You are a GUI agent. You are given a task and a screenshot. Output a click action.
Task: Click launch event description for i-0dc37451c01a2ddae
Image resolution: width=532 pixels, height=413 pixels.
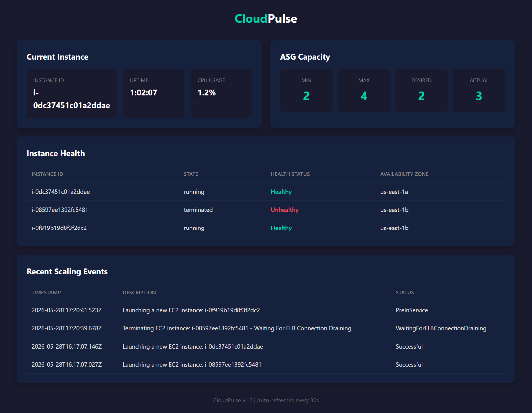coord(193,347)
